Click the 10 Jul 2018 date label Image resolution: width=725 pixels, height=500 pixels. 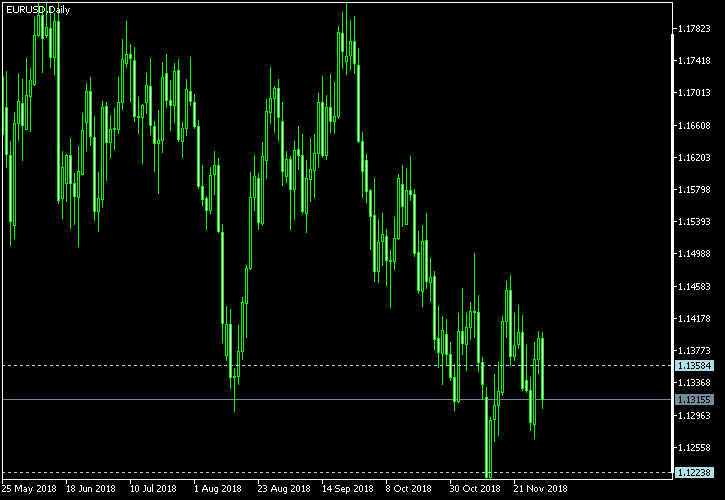pyautogui.click(x=153, y=488)
